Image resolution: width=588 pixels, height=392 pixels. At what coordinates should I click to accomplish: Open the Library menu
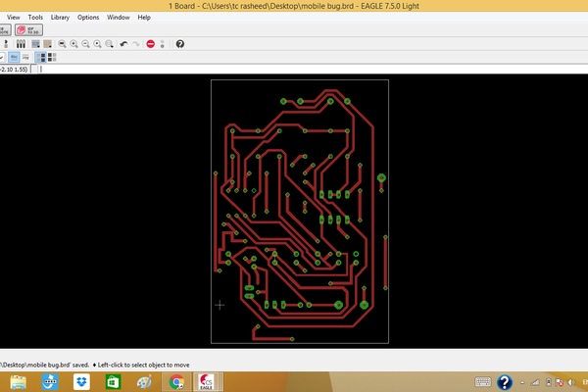pos(60,17)
